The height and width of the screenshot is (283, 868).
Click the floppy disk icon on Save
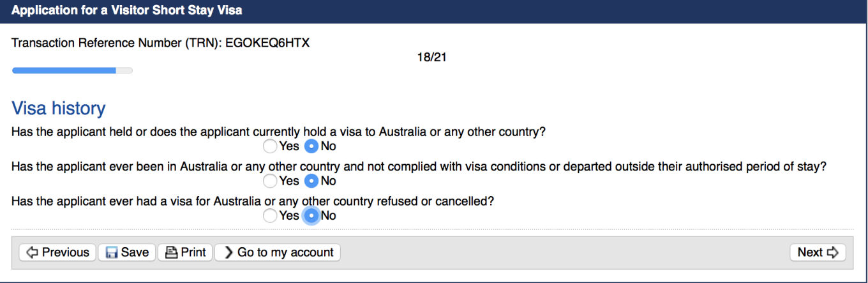tap(112, 252)
